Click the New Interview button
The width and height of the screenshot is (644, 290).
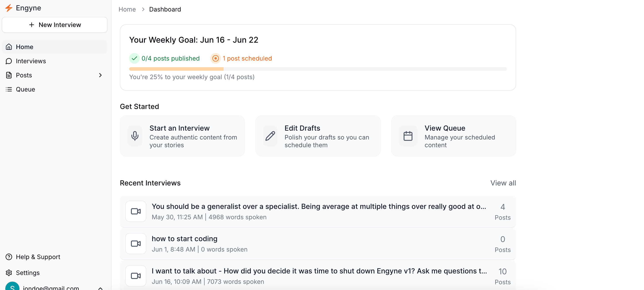tap(55, 25)
